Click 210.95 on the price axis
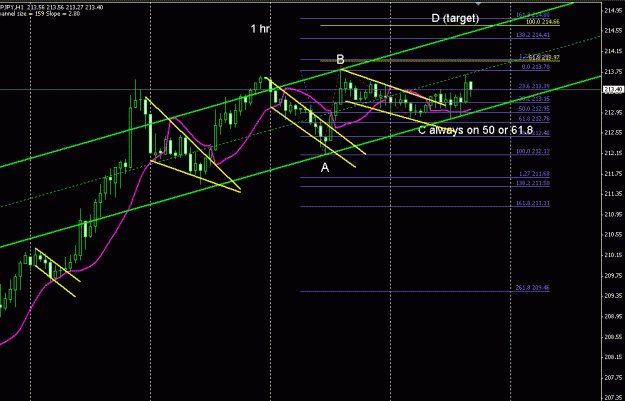This screenshot has height=401, width=625. (614, 214)
